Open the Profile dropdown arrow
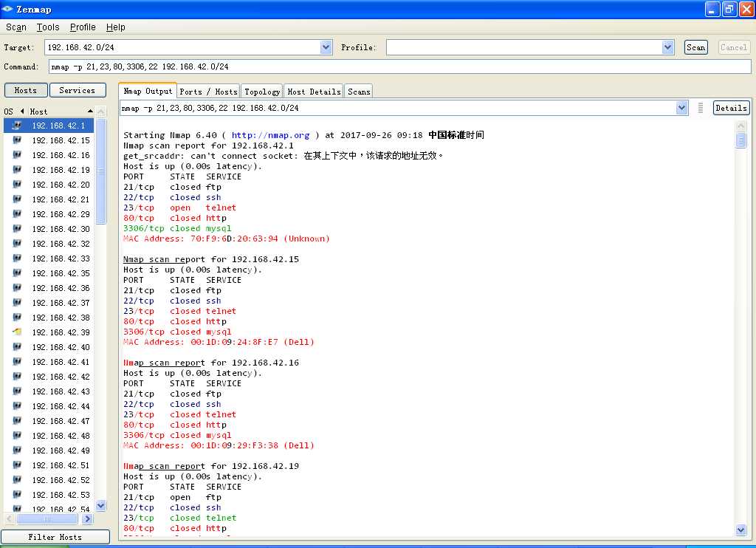This screenshot has width=756, height=548. click(x=667, y=47)
